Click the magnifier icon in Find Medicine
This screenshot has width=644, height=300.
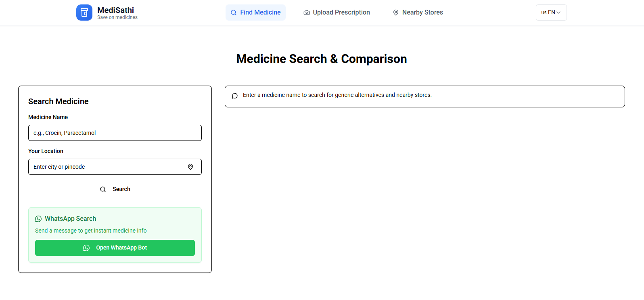click(x=234, y=13)
